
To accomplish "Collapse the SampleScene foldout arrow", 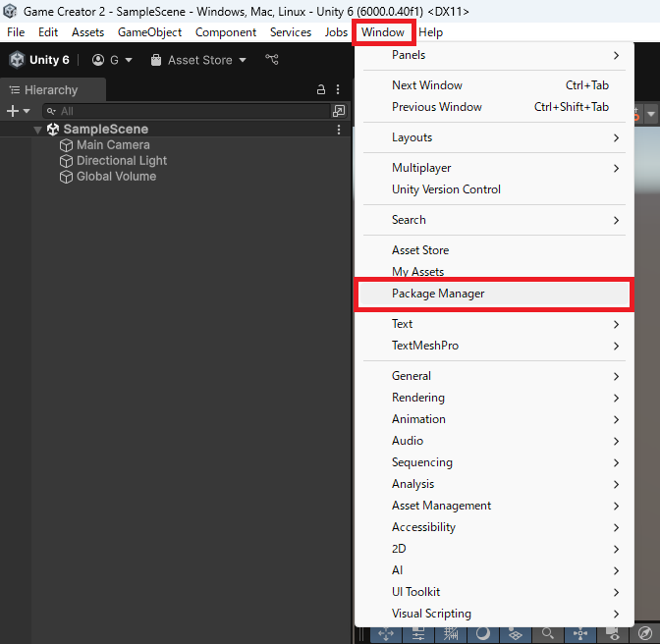I will (38, 130).
